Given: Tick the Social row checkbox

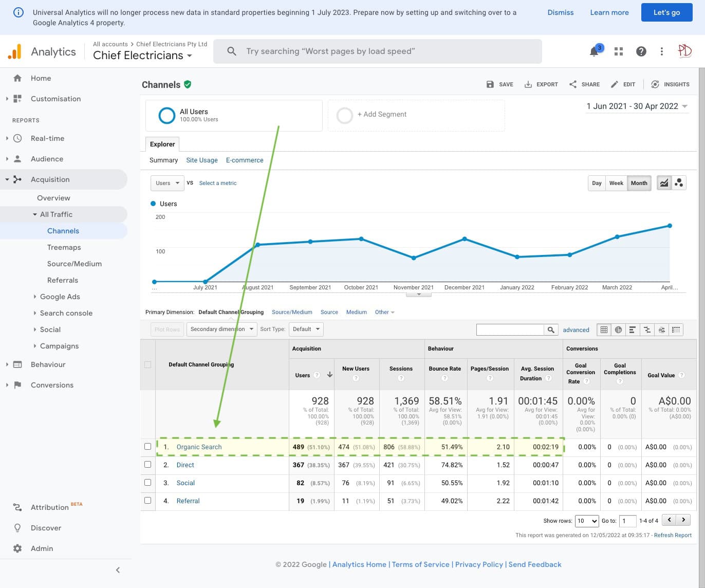Looking at the screenshot, I should click(x=148, y=483).
